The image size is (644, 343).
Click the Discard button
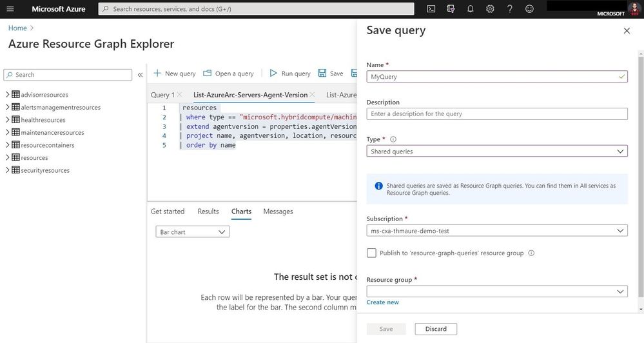pyautogui.click(x=436, y=329)
